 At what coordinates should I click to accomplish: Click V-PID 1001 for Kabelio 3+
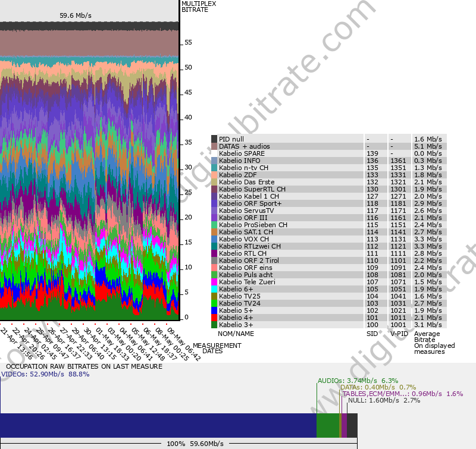pyautogui.click(x=398, y=325)
